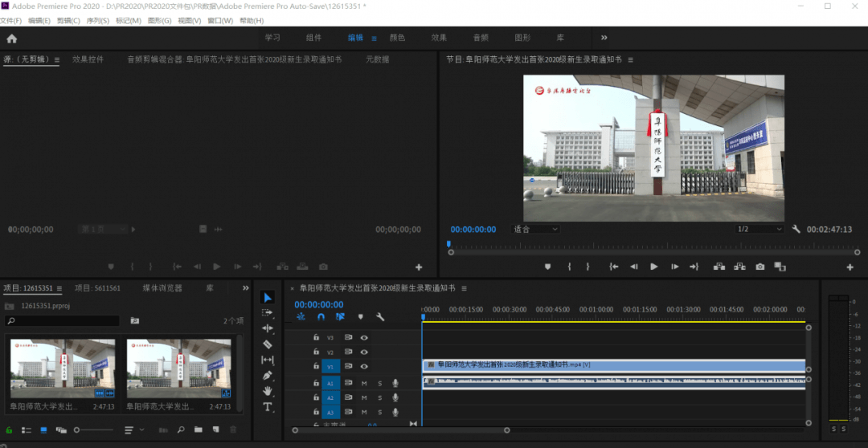Switch to the 颜色 workspace
The image size is (868, 448).
click(x=398, y=38)
